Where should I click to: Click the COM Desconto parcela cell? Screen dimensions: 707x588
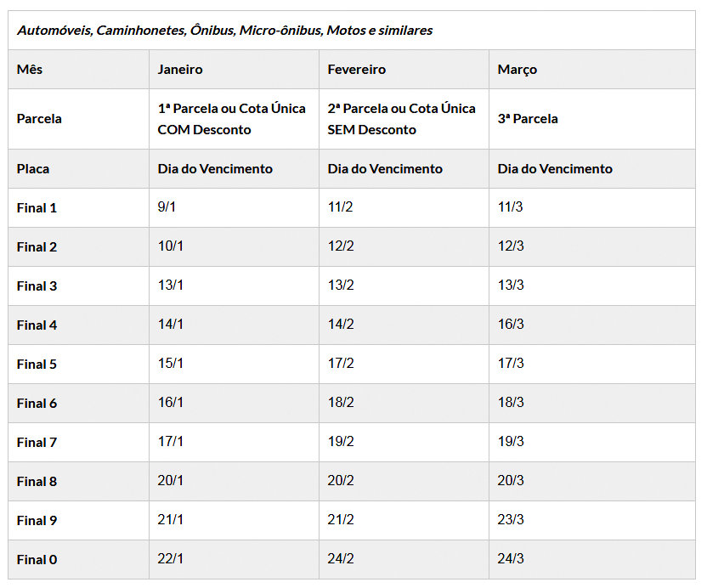click(231, 119)
